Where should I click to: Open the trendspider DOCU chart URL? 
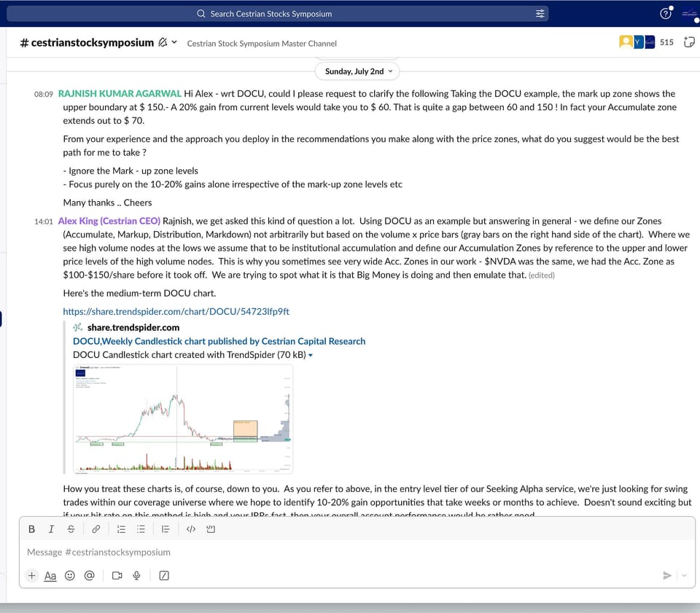(176, 311)
